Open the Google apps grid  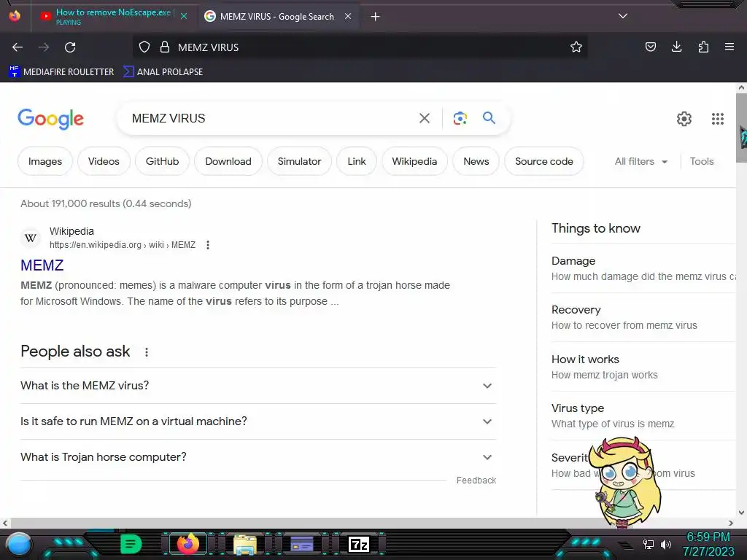(718, 119)
